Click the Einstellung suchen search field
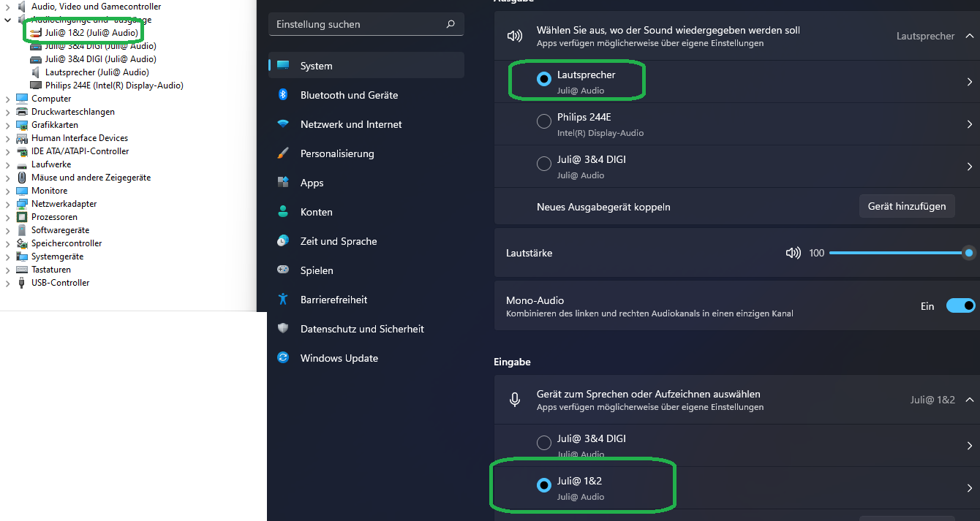980x521 pixels. coord(358,24)
